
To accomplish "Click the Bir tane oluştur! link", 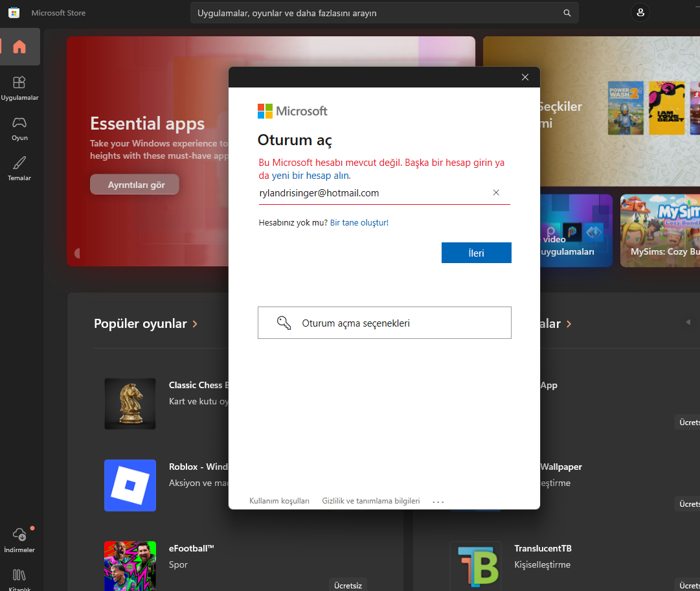I will pos(359,222).
